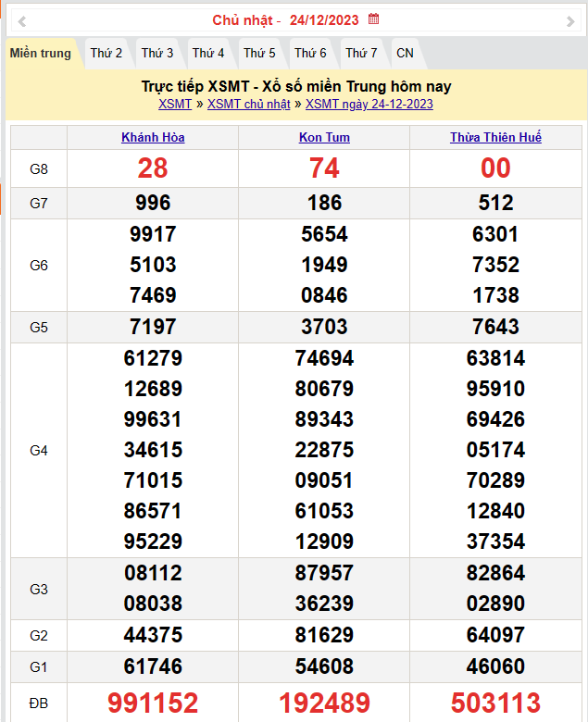Switch to the Thứ 5 tab
Screen dimensions: 588x722
point(259,54)
